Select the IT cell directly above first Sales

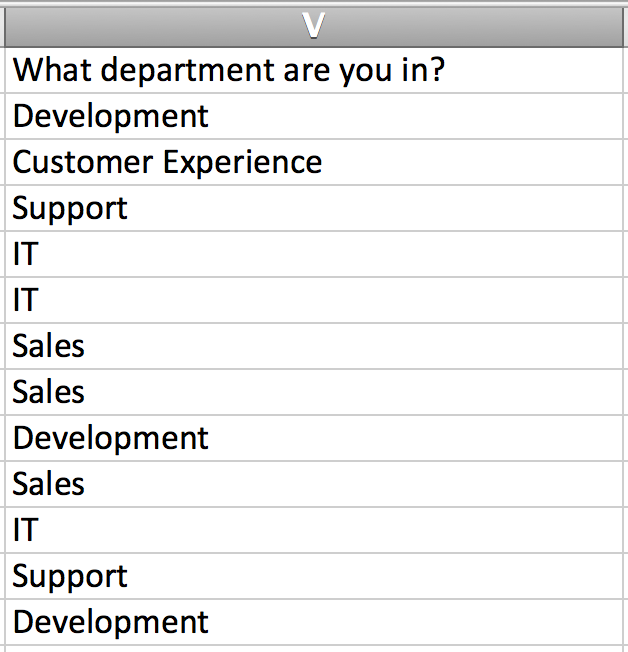point(25,301)
